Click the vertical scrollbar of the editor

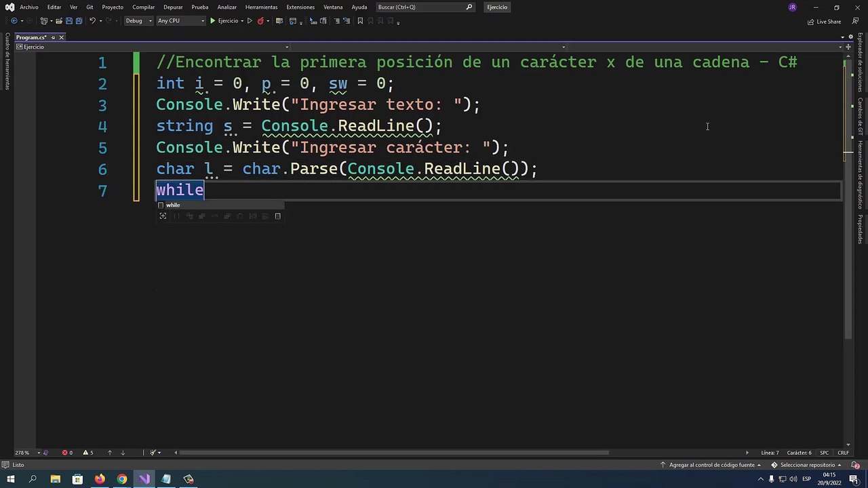[848, 200]
